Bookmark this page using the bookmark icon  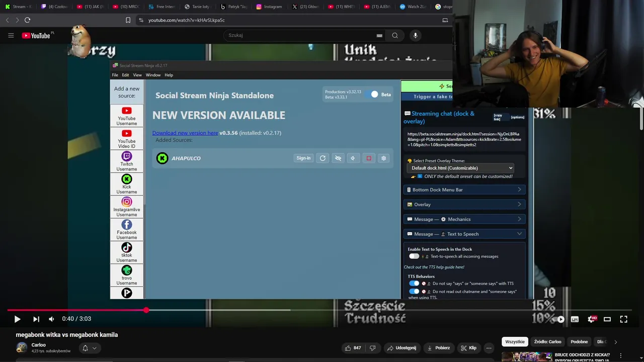click(x=128, y=20)
